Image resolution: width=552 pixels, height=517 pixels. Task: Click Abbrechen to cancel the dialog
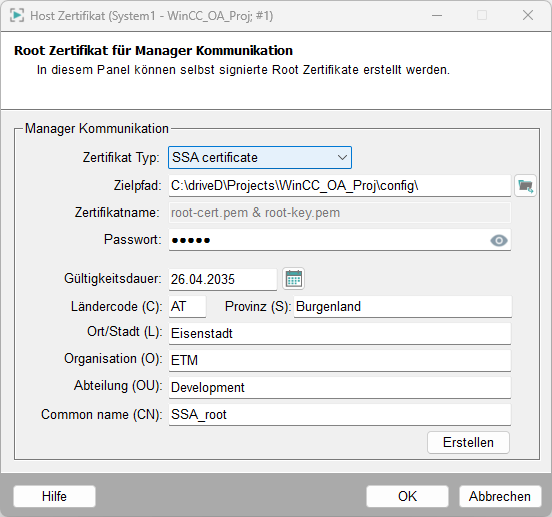pos(500,496)
